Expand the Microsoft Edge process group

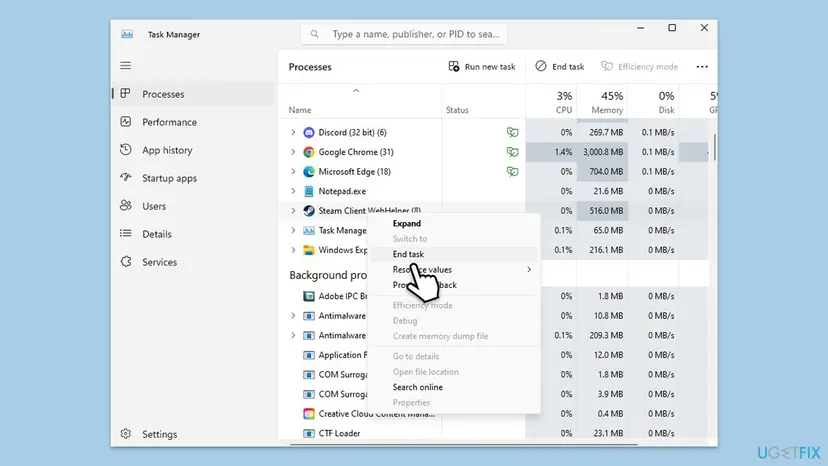pyautogui.click(x=293, y=171)
